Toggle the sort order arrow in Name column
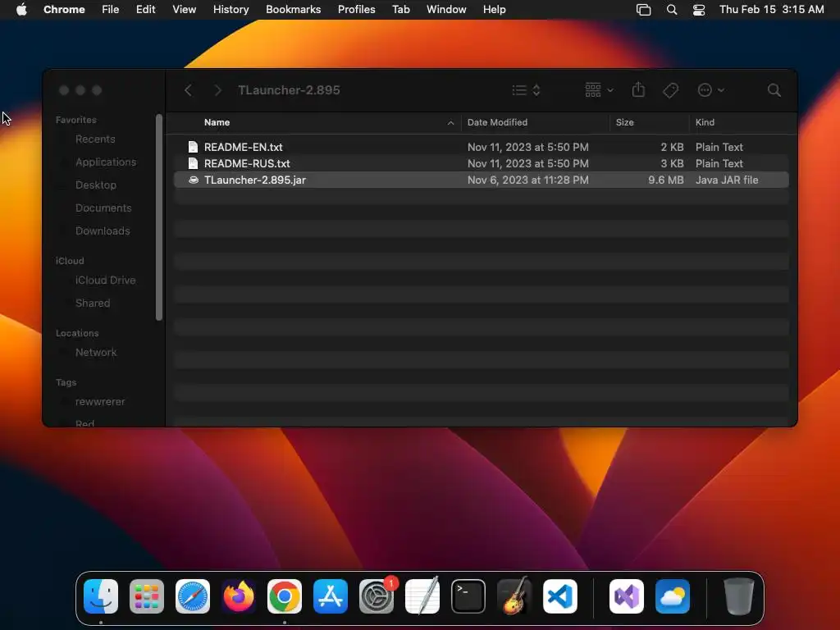Viewport: 840px width, 630px height. point(450,123)
